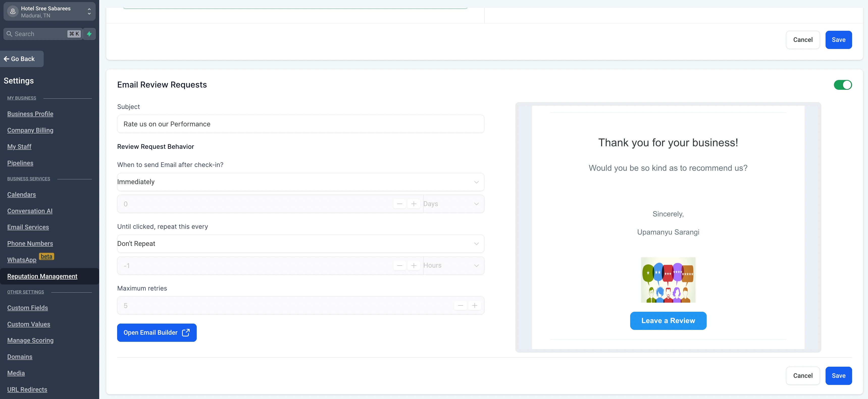The height and width of the screenshot is (399, 868).
Task: Click the Open Email Builder button
Action: pyautogui.click(x=157, y=333)
